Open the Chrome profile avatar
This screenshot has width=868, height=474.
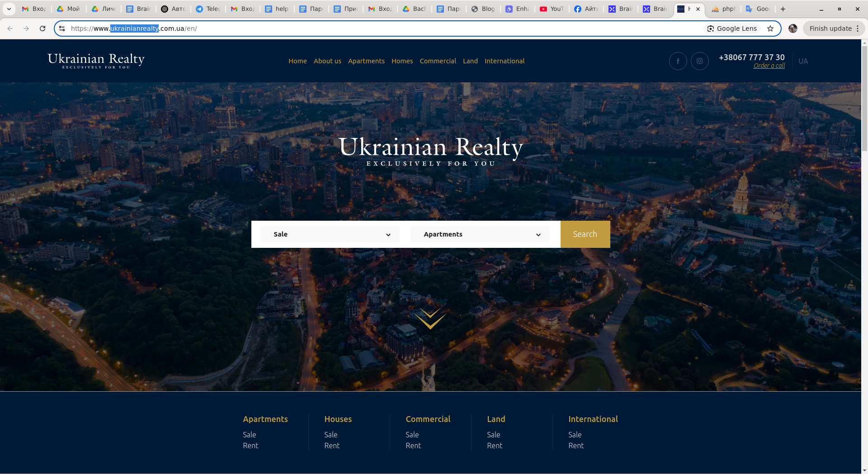[x=793, y=28]
